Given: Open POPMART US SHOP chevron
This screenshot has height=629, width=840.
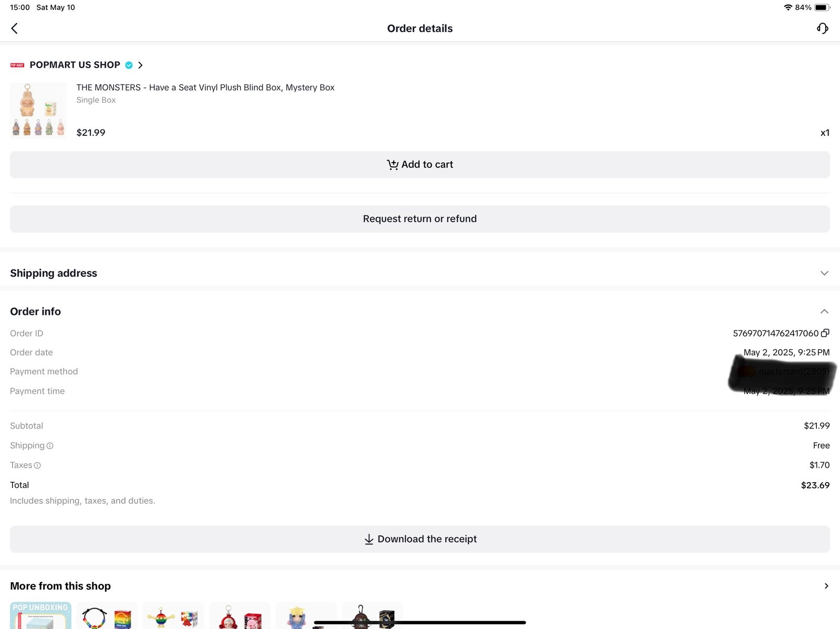Looking at the screenshot, I should click(x=140, y=65).
